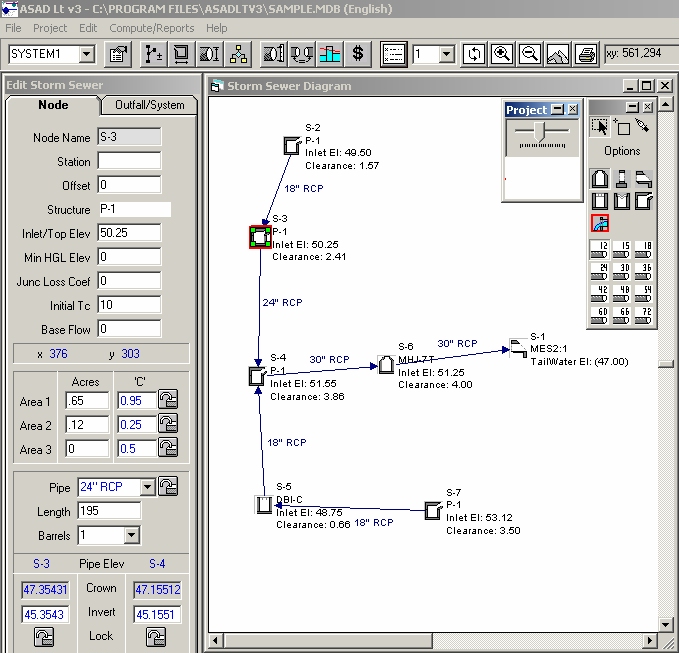Toggle the label list display toolbar button
This screenshot has width=679, height=653.
pos(393,54)
